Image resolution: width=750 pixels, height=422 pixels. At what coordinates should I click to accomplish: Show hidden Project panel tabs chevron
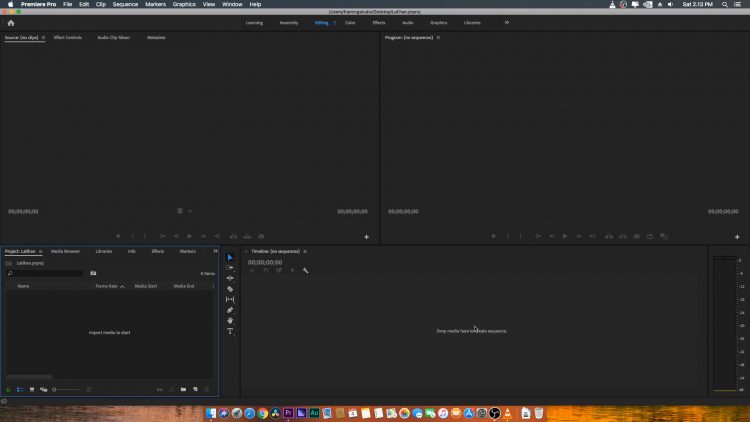coord(215,251)
